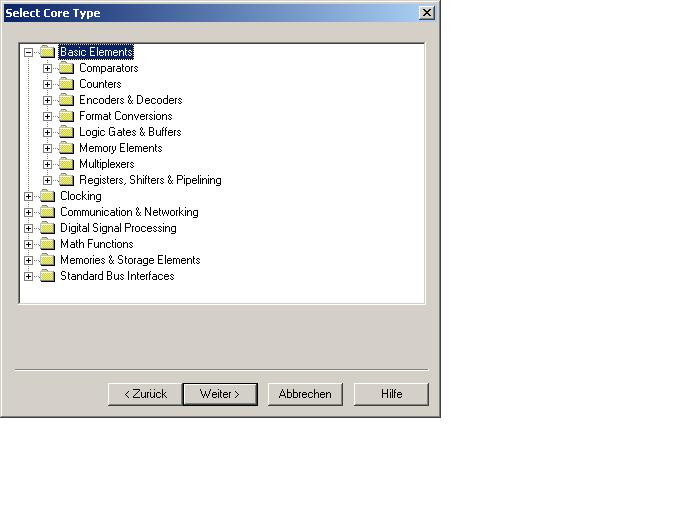Click the Encoders & Decoders folder icon

(66, 100)
